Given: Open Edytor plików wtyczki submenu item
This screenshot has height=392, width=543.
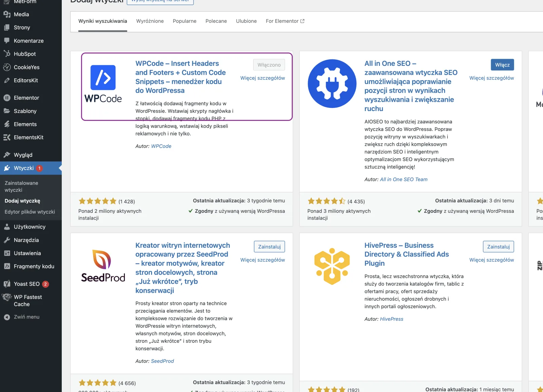Looking at the screenshot, I should click(x=30, y=212).
